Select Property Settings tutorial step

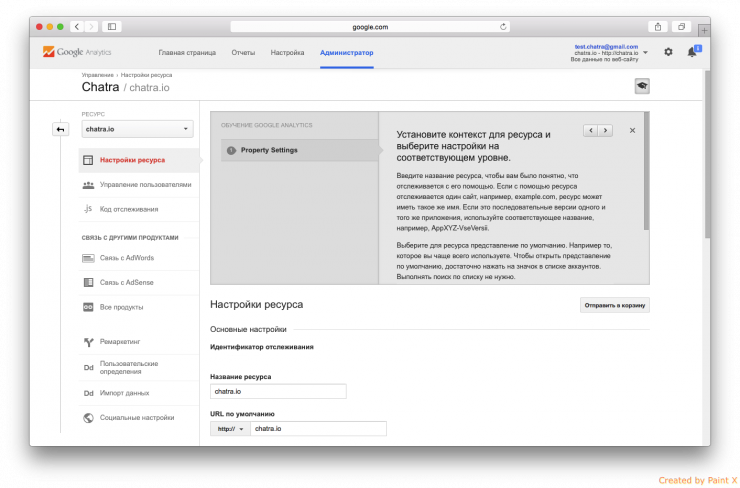(x=300, y=150)
